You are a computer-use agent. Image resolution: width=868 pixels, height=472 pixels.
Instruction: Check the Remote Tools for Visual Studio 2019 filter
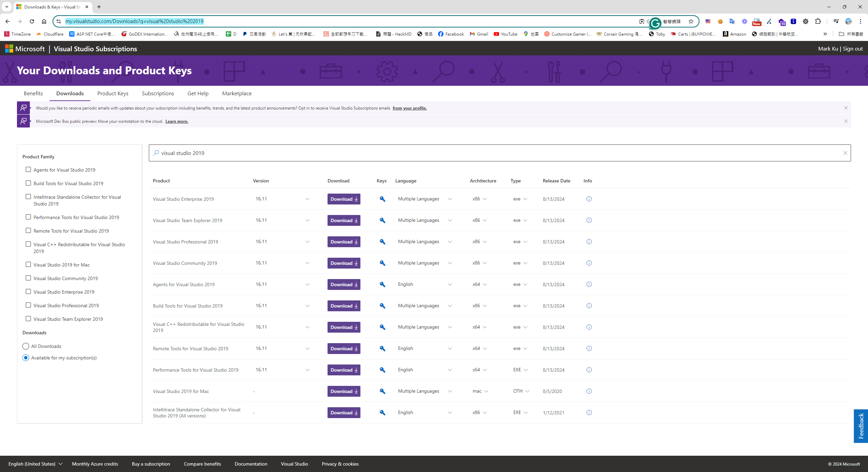coord(28,230)
